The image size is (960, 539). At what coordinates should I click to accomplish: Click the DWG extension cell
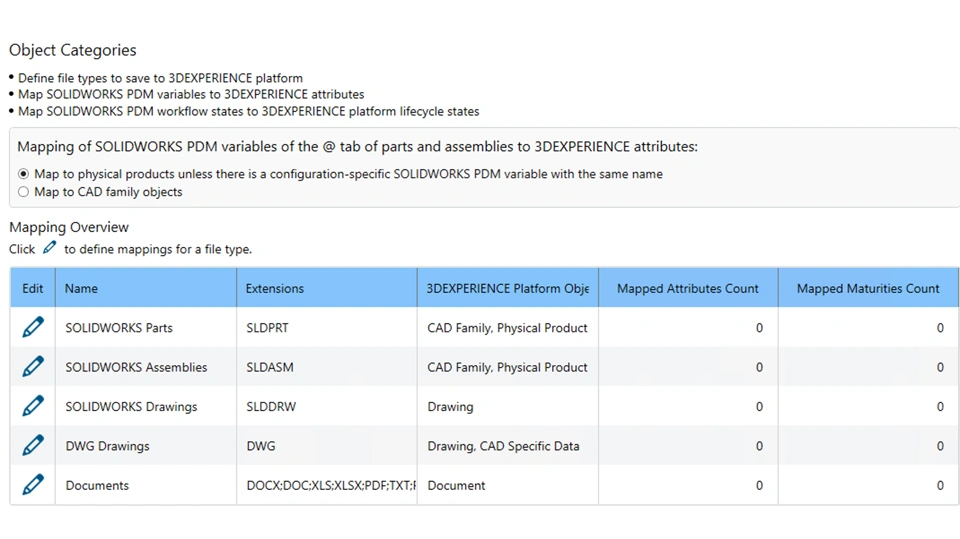pos(327,446)
